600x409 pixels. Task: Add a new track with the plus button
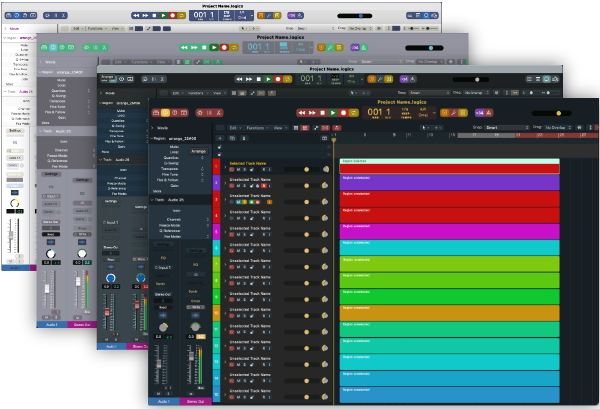click(220, 138)
